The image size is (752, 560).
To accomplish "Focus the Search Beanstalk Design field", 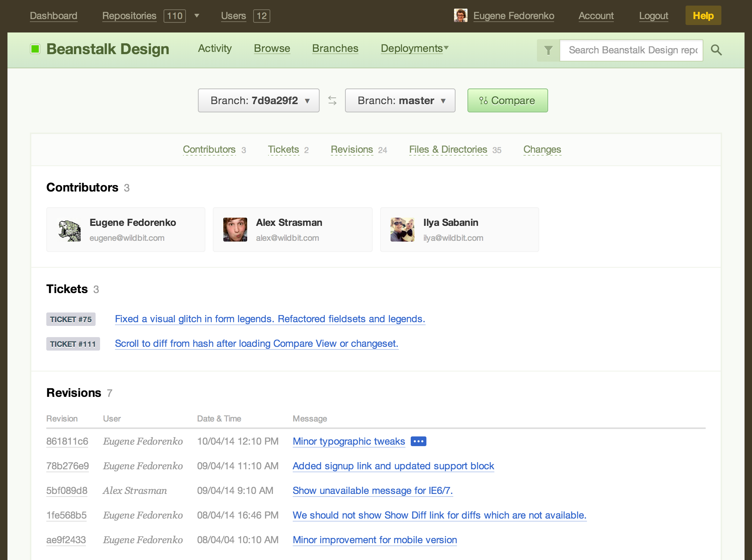I will coord(631,50).
